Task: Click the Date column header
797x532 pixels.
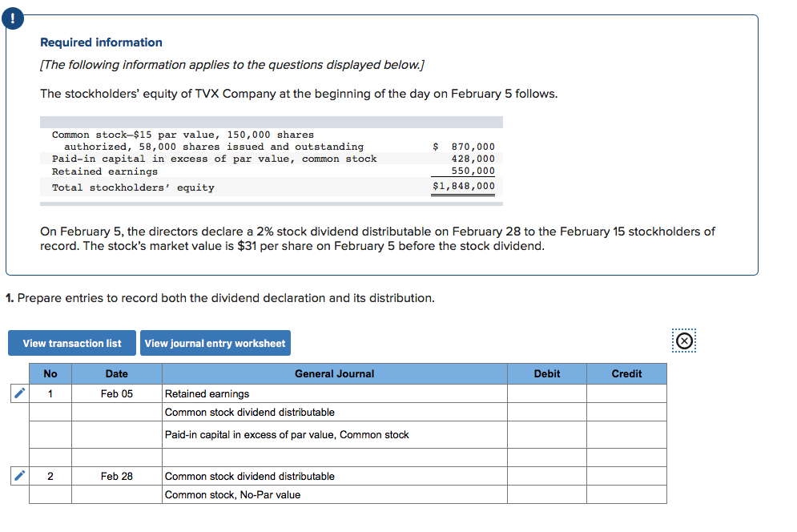Action: tap(117, 373)
